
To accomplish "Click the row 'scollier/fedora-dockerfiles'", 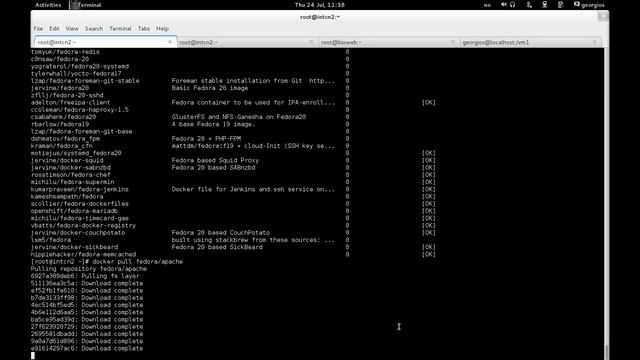I will click(233, 204).
